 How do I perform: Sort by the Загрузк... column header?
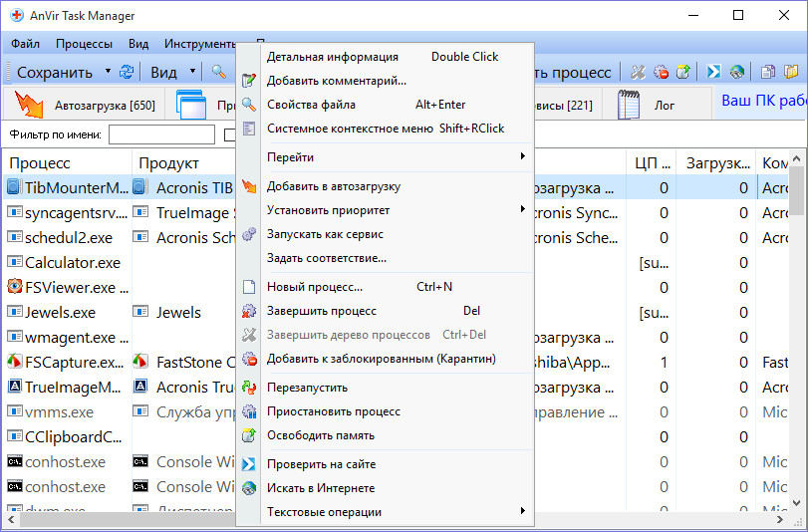coord(715,163)
